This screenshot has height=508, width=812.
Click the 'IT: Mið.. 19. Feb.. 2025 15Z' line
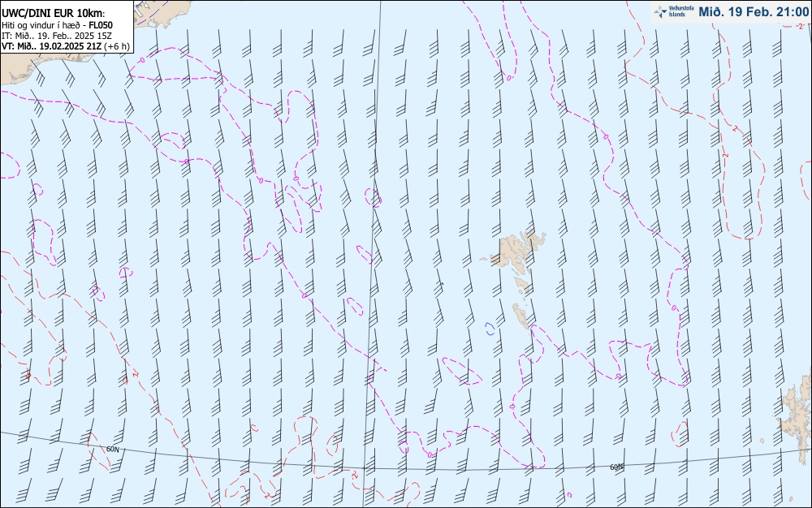coord(57,36)
